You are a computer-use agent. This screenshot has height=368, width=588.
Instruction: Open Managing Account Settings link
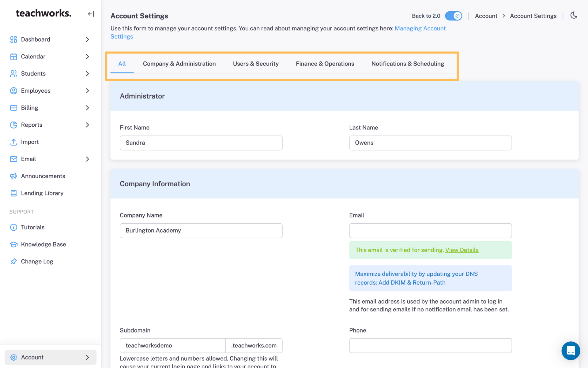420,28
